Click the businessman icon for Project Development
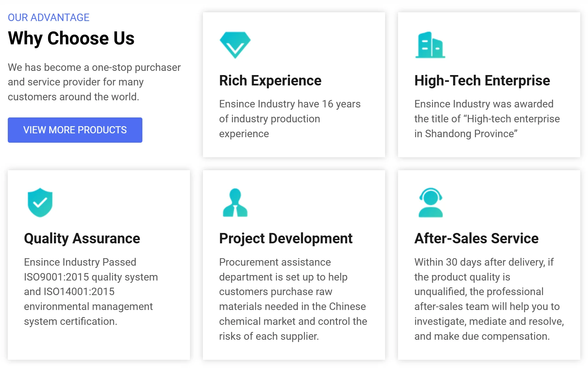The height and width of the screenshot is (375, 588). [235, 203]
